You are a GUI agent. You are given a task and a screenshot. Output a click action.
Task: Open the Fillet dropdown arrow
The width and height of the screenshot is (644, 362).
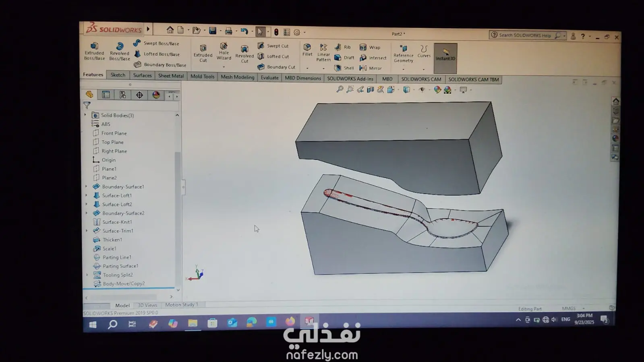click(307, 68)
